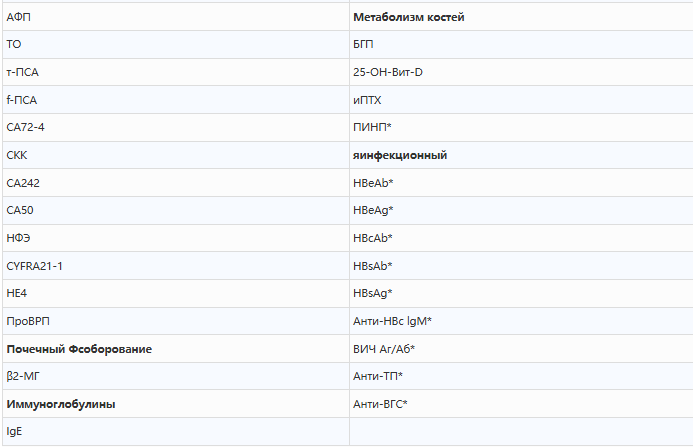Click the АФП table cell
Viewport: 695px width, 447px height.
point(176,17)
